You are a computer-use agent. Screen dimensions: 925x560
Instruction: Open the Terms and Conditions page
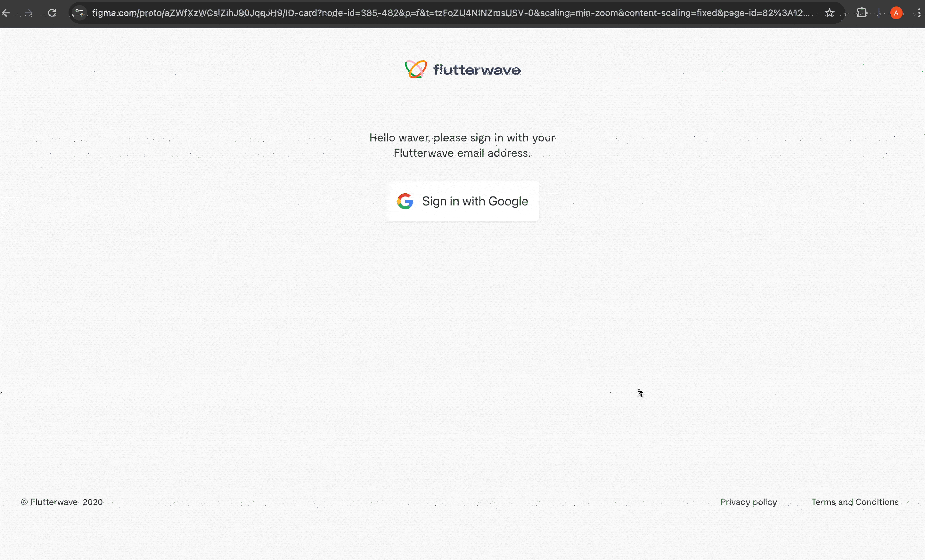(x=855, y=502)
